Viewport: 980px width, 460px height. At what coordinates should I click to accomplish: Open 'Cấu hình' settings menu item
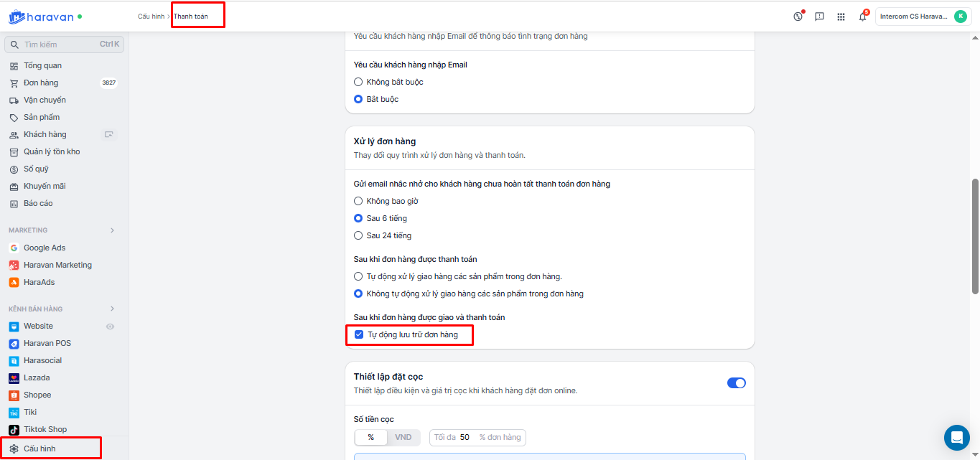[39, 449]
